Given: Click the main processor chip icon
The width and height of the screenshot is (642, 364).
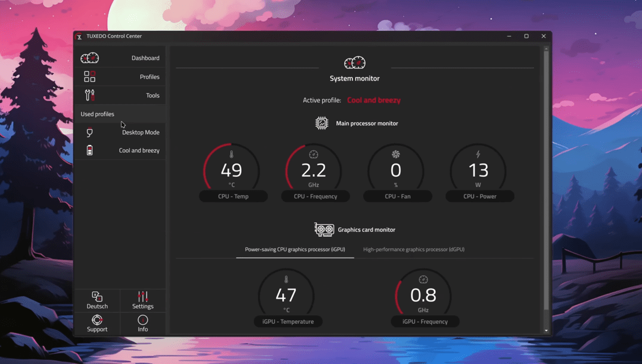Looking at the screenshot, I should coord(322,123).
